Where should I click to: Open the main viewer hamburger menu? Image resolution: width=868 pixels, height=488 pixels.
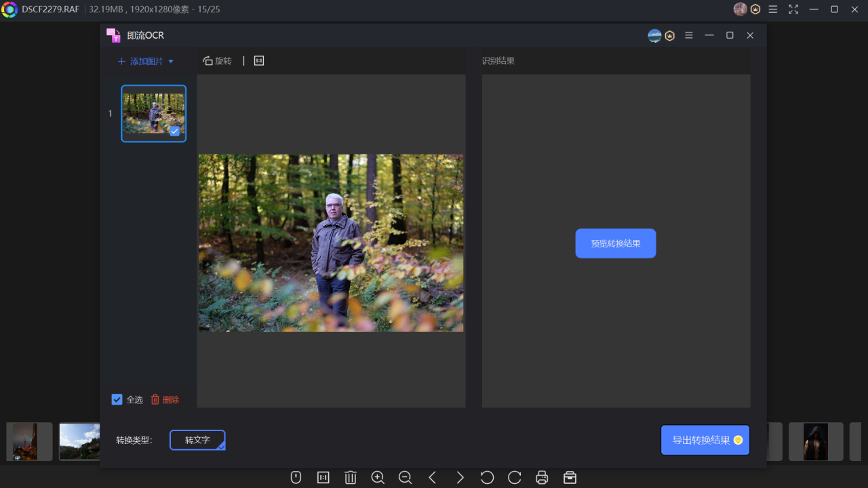point(773,9)
